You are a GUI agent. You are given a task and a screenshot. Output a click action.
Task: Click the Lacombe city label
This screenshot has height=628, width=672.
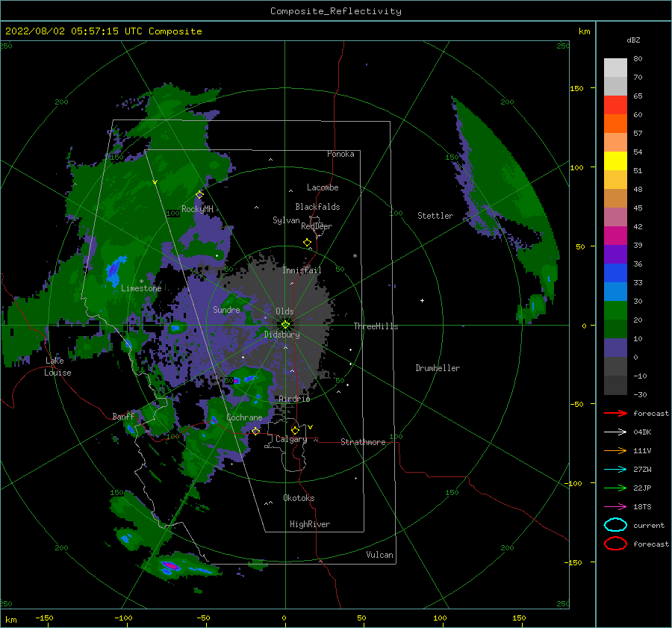coord(323,187)
